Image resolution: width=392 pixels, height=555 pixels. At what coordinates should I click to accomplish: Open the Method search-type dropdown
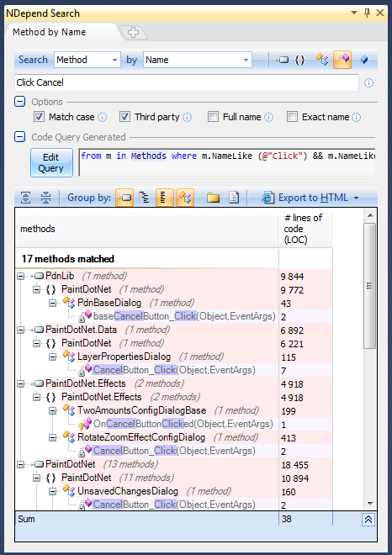tap(114, 61)
